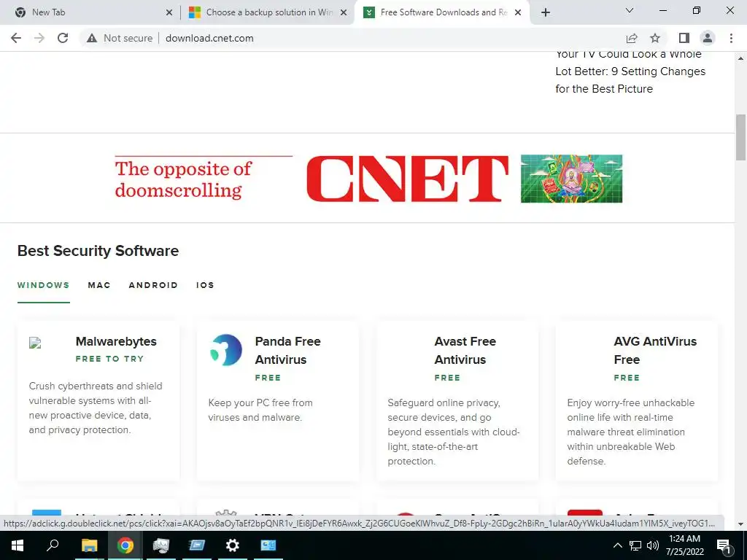Viewport: 747px width, 560px height.
Task: Select the ANDROID platform tab
Action: (x=153, y=285)
